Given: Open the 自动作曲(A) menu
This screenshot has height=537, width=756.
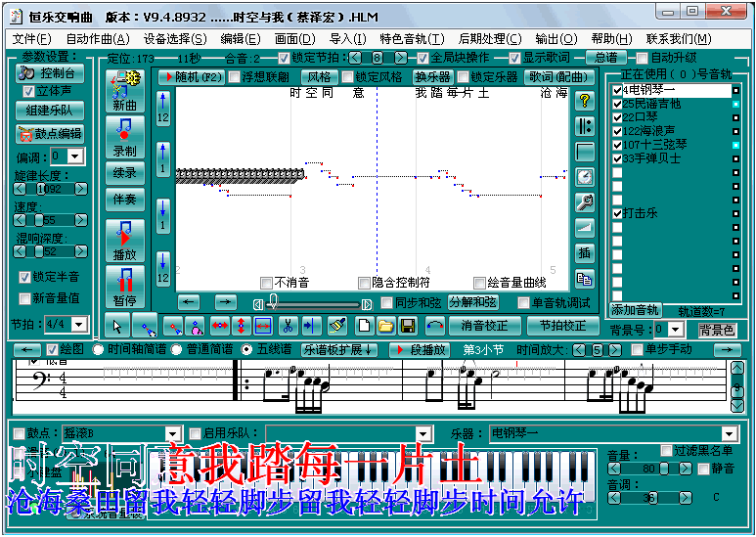Looking at the screenshot, I should [x=97, y=39].
